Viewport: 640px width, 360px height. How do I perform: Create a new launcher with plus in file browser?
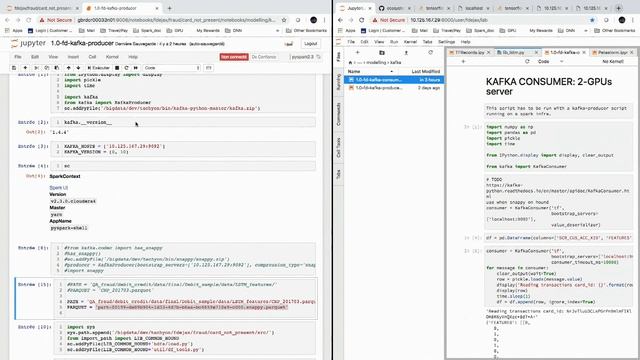tap(358, 53)
